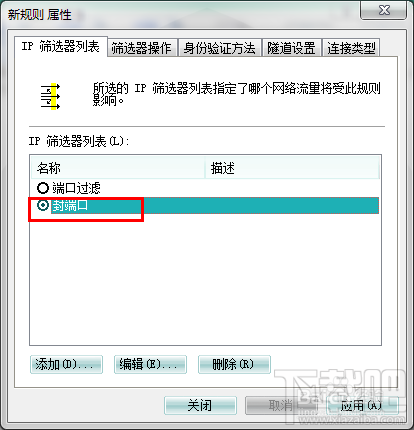Sort list by the 名称 column header

click(118, 168)
